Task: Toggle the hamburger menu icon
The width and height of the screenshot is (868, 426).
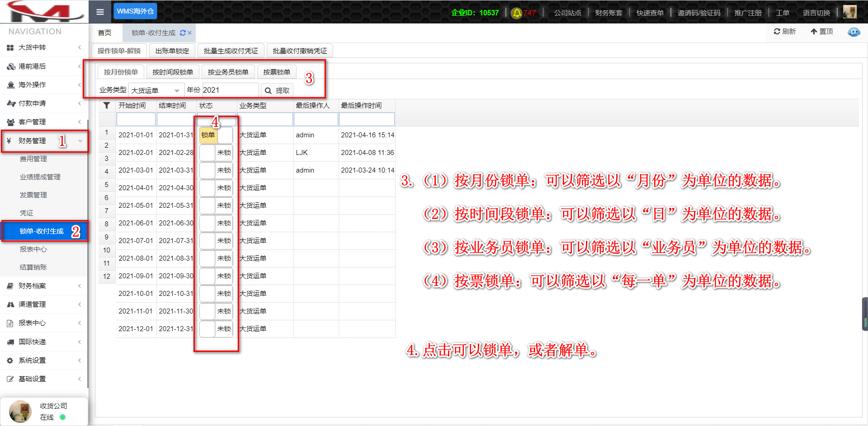Action: coord(100,12)
